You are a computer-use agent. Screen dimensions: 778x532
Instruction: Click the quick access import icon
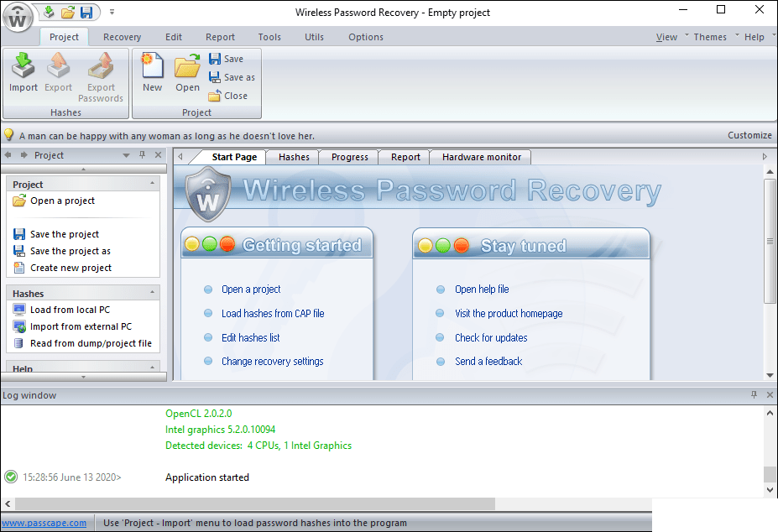click(x=49, y=12)
